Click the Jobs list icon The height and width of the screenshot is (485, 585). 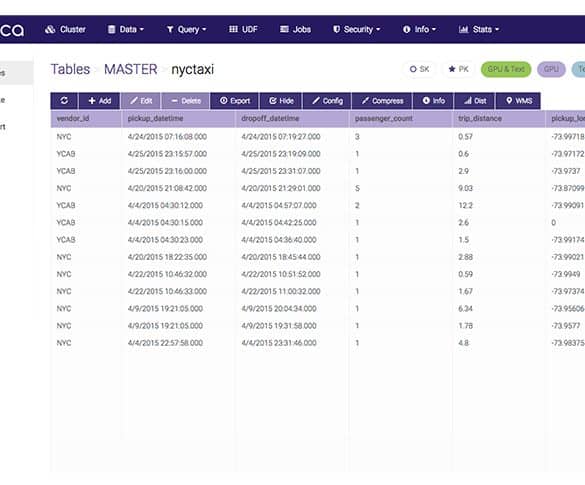pyautogui.click(x=284, y=29)
